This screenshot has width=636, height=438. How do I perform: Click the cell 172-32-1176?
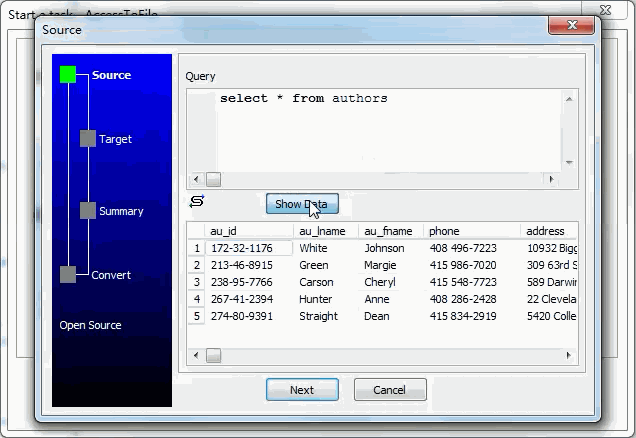tap(249, 248)
